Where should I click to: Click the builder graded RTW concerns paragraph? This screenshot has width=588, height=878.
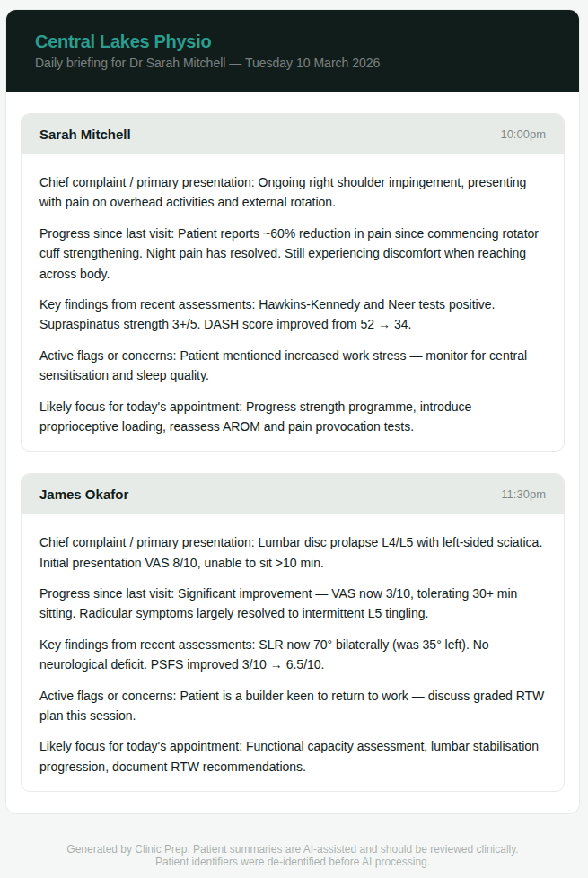(x=292, y=706)
